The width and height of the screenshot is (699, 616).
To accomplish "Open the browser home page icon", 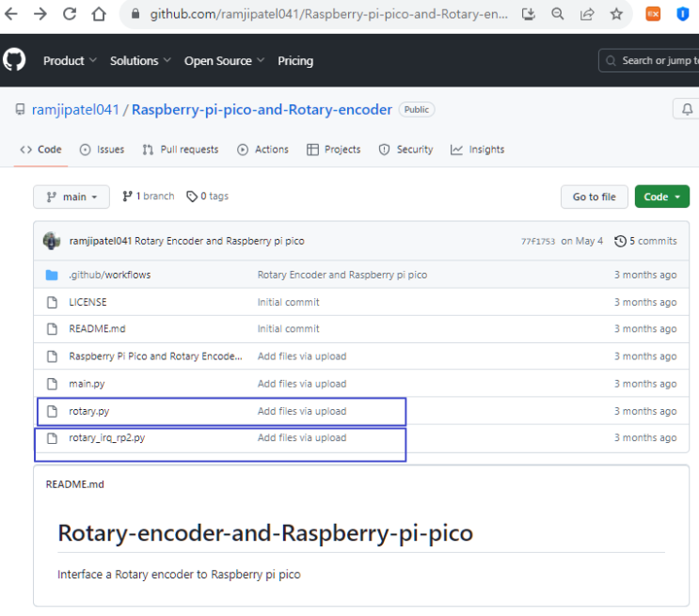I will (x=99, y=14).
